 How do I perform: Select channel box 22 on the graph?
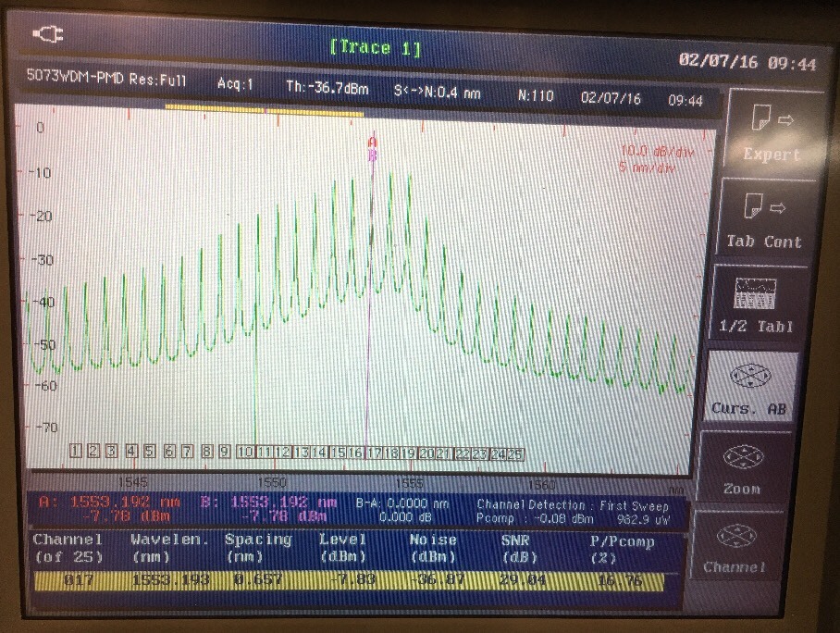point(463,454)
